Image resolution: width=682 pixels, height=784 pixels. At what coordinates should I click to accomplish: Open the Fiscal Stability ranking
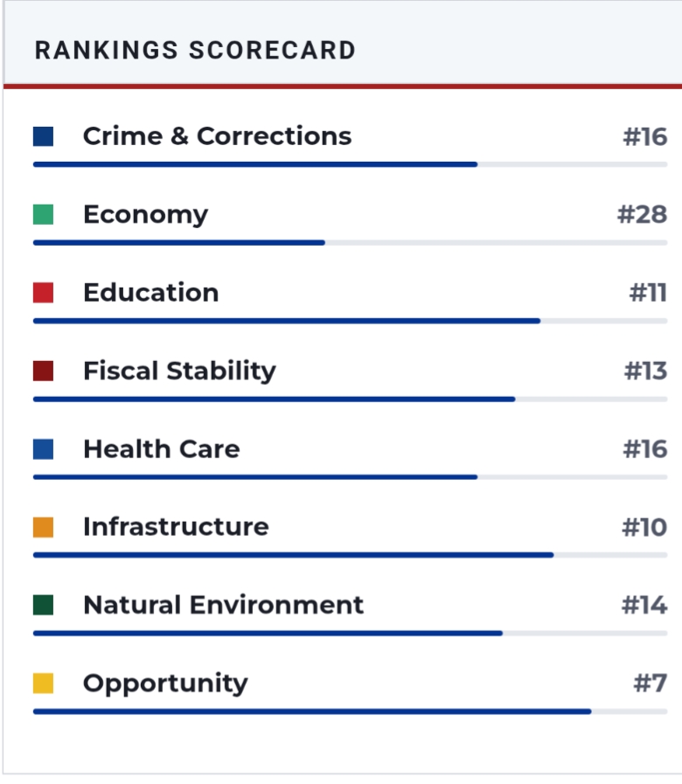click(x=179, y=371)
